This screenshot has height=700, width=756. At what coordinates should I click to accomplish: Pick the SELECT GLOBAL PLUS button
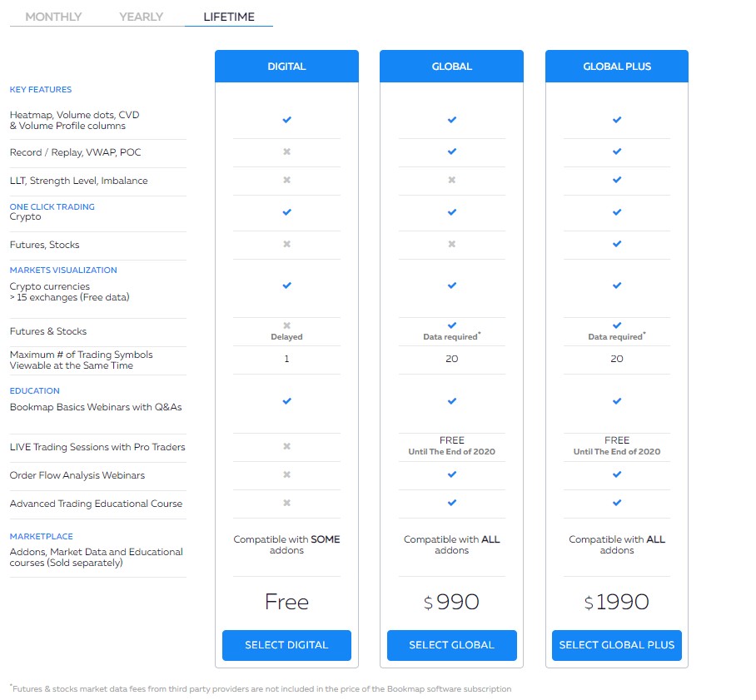click(617, 645)
